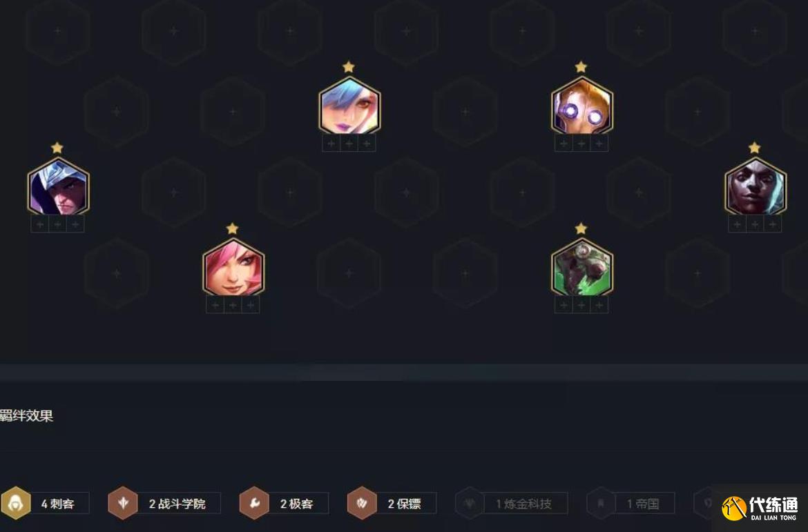Viewport: 808px width, 532px height.
Task: Click the empty hex right of hooded assassin
Action: point(174,193)
